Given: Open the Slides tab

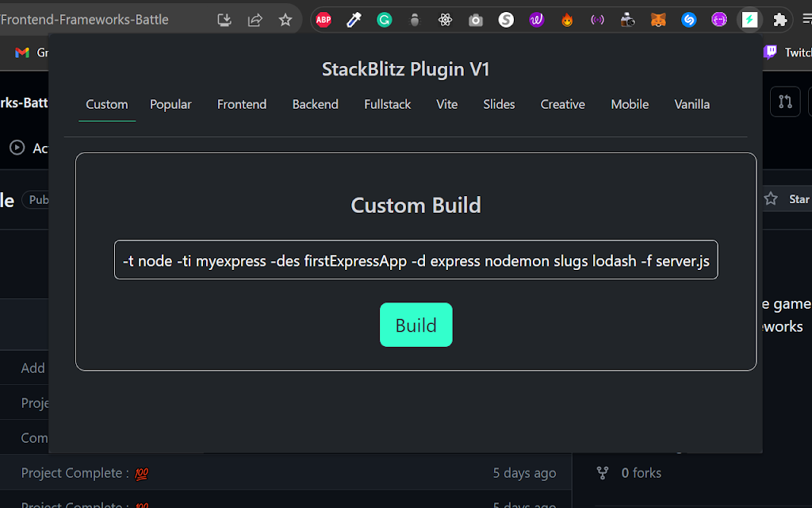Looking at the screenshot, I should pos(500,104).
